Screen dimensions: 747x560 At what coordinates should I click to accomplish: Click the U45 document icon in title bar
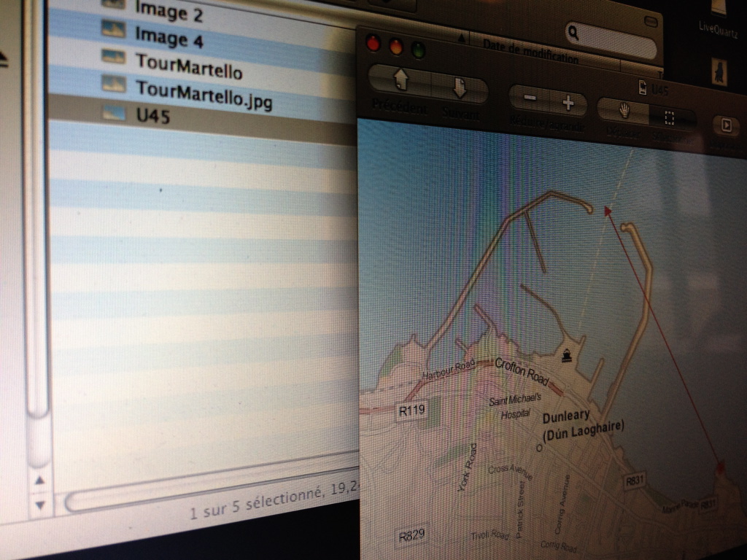click(642, 87)
